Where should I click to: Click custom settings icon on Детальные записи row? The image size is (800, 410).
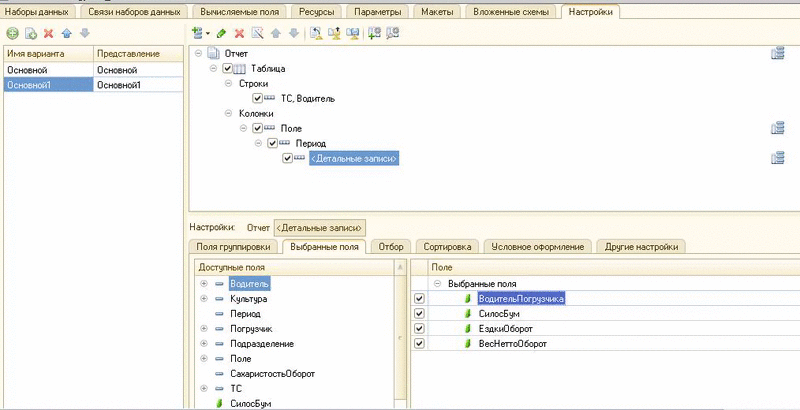(778, 159)
